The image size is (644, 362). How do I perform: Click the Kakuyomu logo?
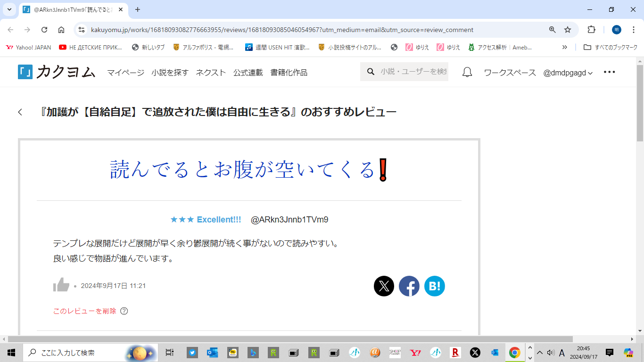tap(57, 72)
